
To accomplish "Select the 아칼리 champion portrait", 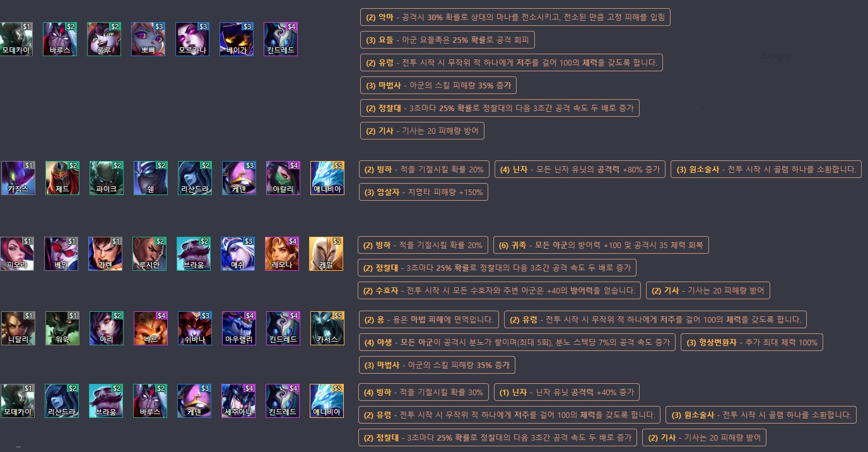I will (x=283, y=178).
